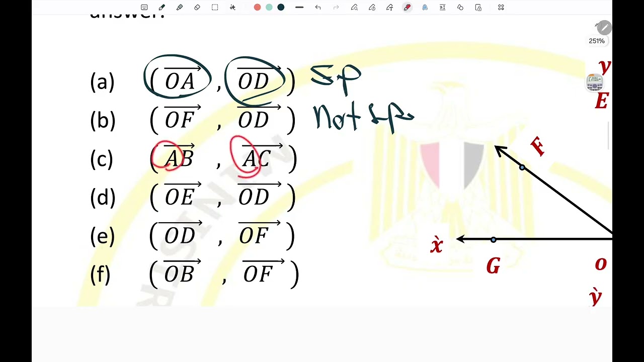Open the stroke thickness selector

(x=299, y=8)
